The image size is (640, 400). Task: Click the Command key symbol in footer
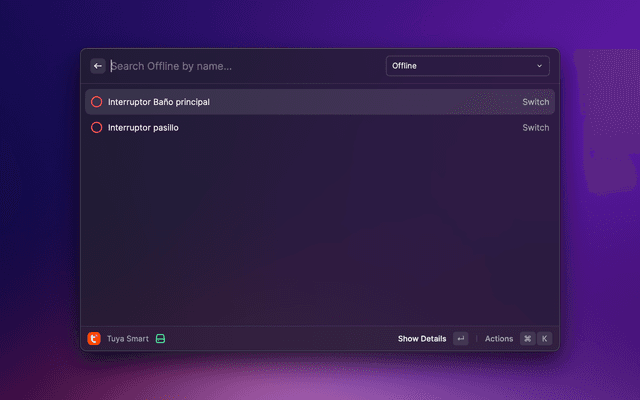527,339
